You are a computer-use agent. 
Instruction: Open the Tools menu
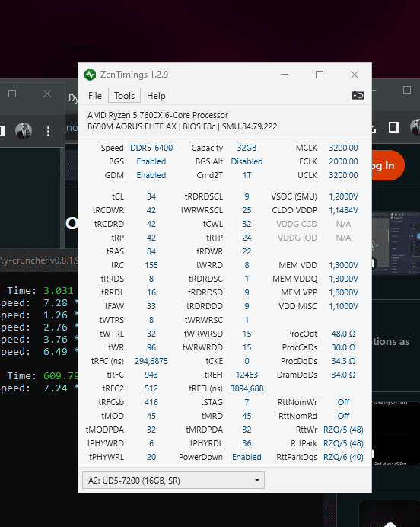tap(124, 96)
